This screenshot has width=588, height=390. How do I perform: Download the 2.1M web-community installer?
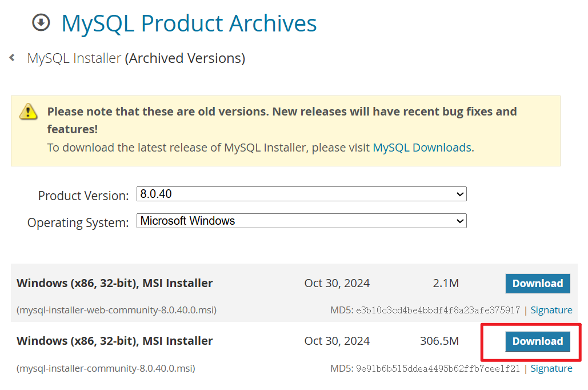pyautogui.click(x=537, y=283)
